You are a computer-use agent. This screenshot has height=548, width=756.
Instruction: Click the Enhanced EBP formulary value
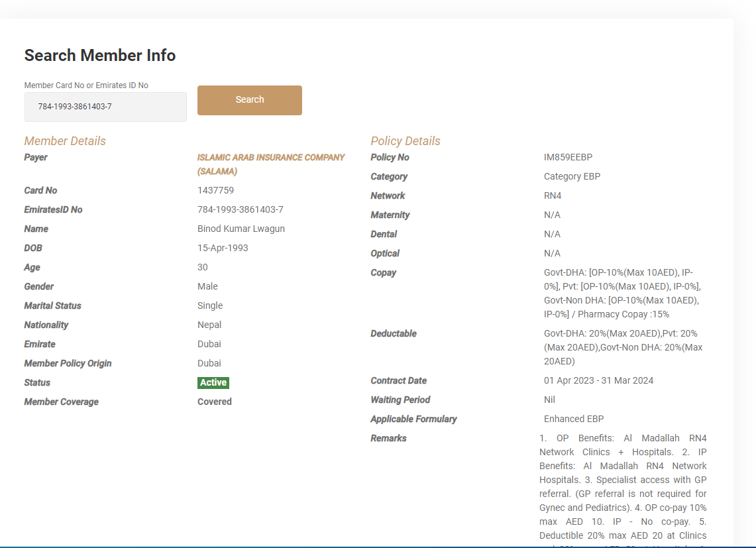[x=574, y=419]
